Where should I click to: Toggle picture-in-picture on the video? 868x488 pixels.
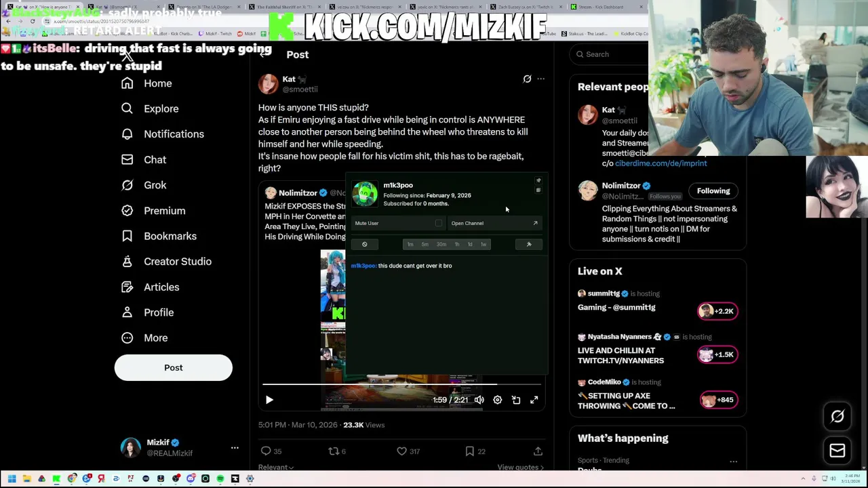515,400
